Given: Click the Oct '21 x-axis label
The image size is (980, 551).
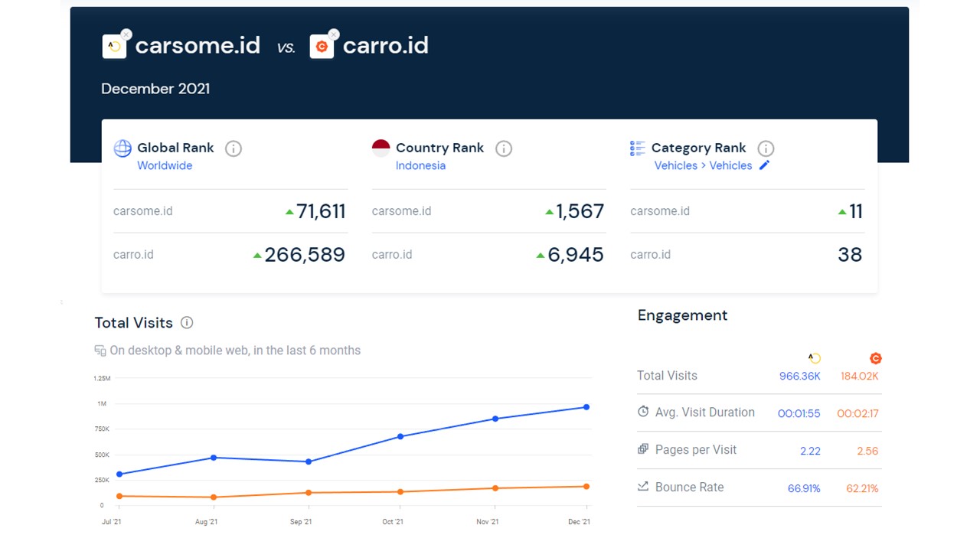Looking at the screenshot, I should point(393,522).
